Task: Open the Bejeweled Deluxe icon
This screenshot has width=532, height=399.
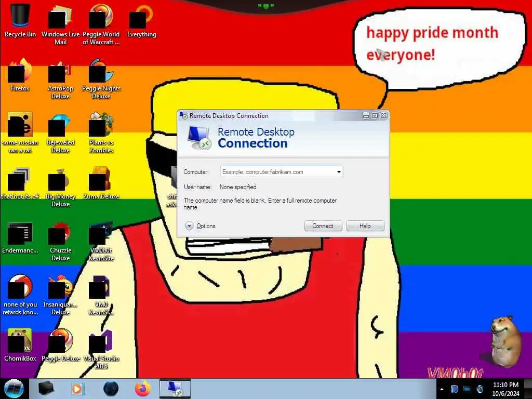Action: coord(60,132)
